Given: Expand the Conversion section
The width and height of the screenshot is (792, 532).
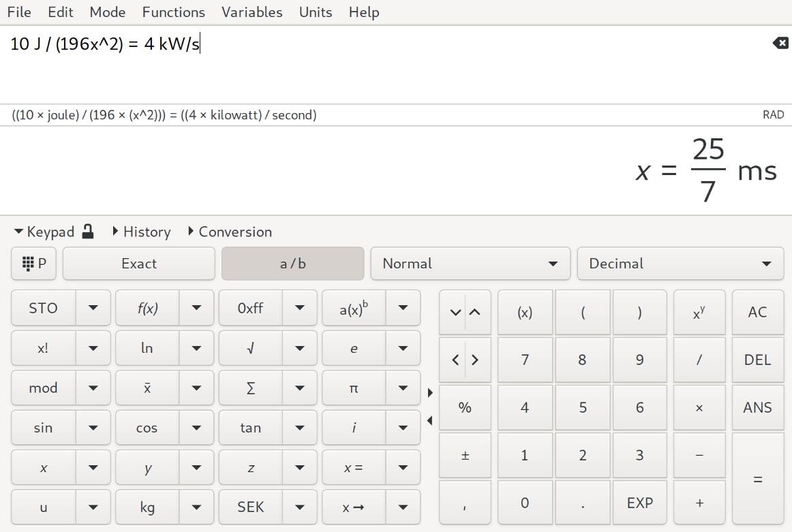Looking at the screenshot, I should (x=230, y=232).
